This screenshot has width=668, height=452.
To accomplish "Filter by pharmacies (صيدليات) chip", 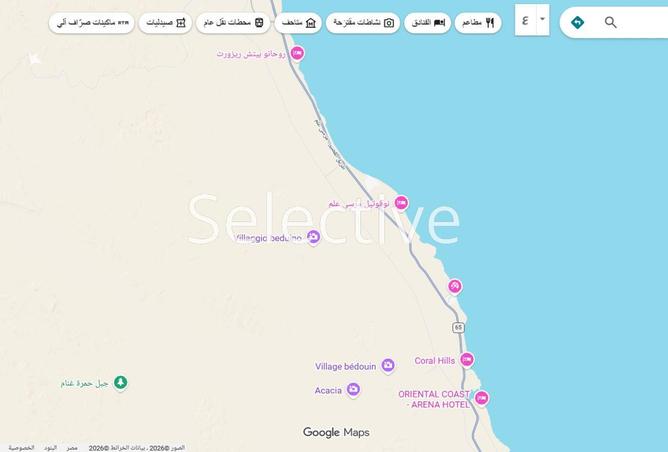I will [x=165, y=22].
